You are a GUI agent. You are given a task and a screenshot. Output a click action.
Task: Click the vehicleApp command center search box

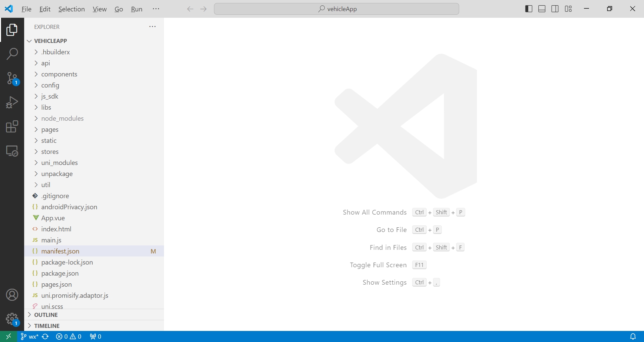click(x=336, y=9)
